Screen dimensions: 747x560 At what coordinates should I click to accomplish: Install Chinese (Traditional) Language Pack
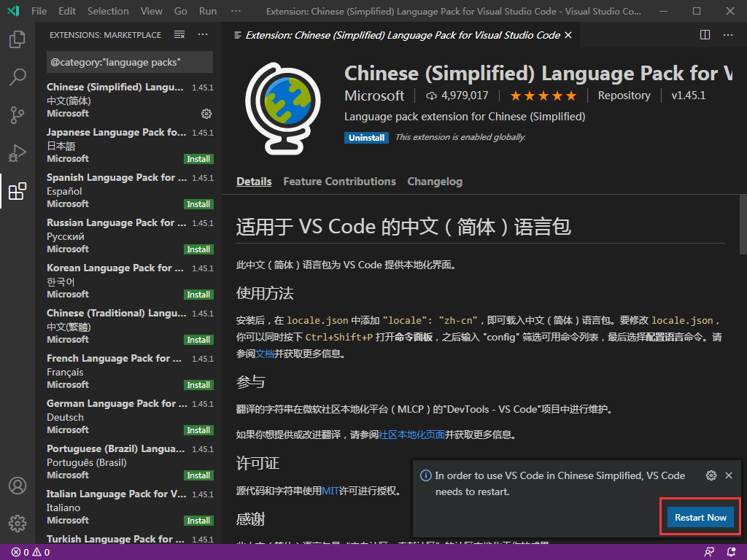198,340
